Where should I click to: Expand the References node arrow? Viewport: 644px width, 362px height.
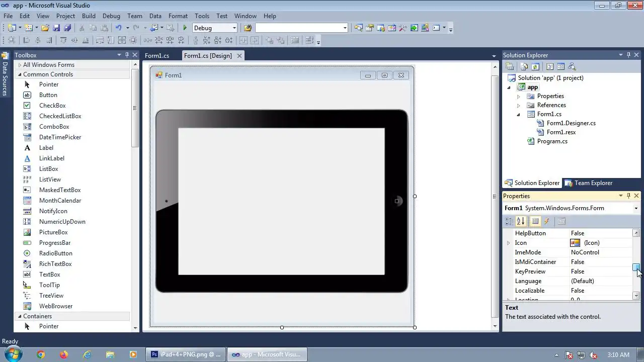click(x=518, y=105)
